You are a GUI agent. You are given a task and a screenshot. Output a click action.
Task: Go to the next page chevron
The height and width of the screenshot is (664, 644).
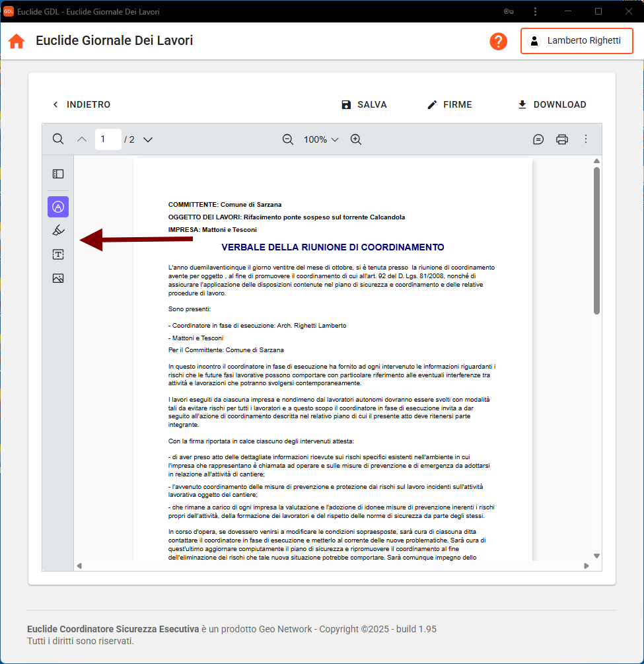click(148, 139)
